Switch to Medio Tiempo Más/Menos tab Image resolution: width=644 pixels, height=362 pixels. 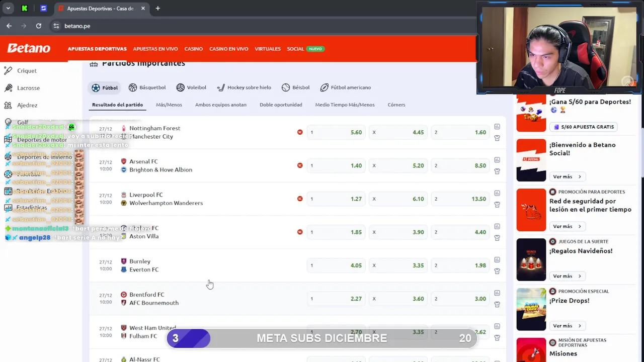345,105
